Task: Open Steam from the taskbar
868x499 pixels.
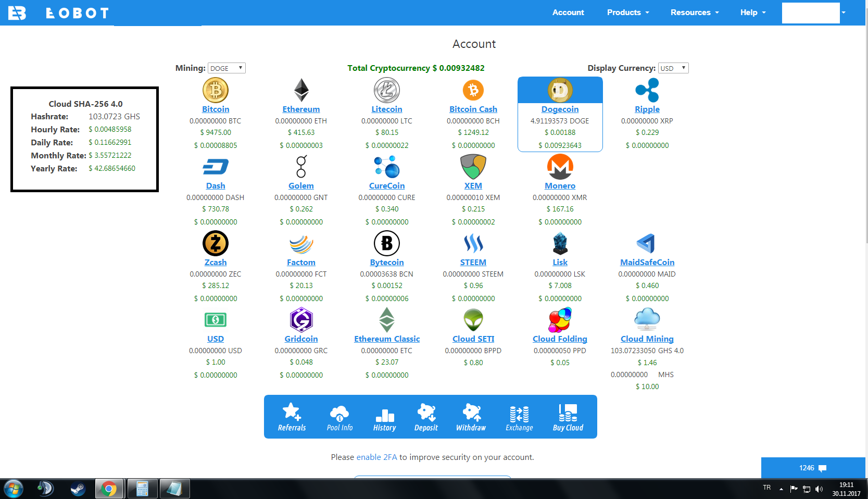Action: [x=78, y=489]
